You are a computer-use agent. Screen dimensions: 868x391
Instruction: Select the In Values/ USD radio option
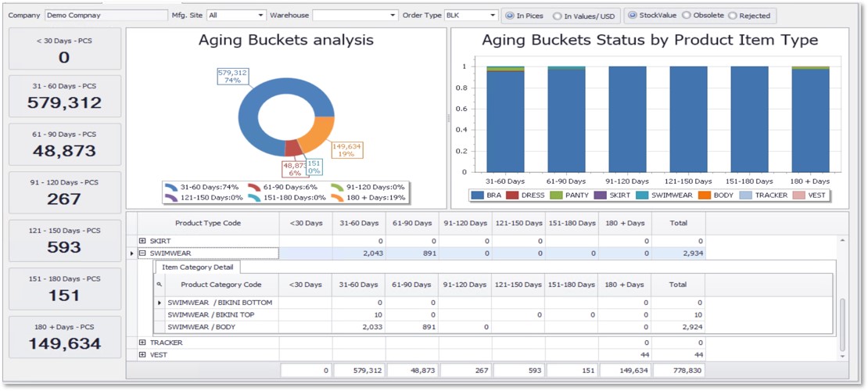(x=557, y=16)
